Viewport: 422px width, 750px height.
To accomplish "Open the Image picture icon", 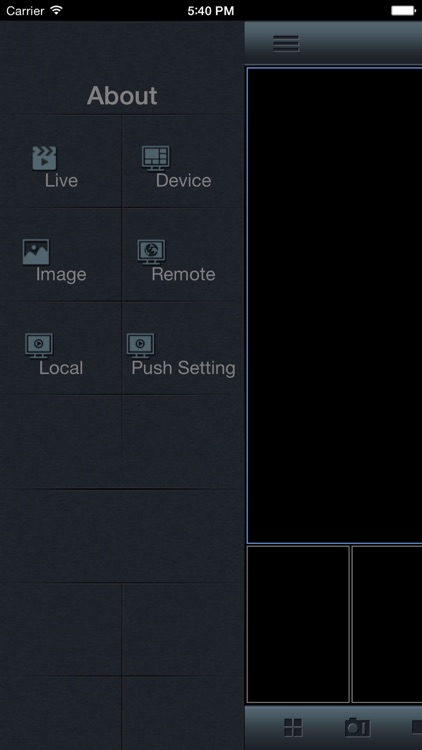I will pos(36,252).
